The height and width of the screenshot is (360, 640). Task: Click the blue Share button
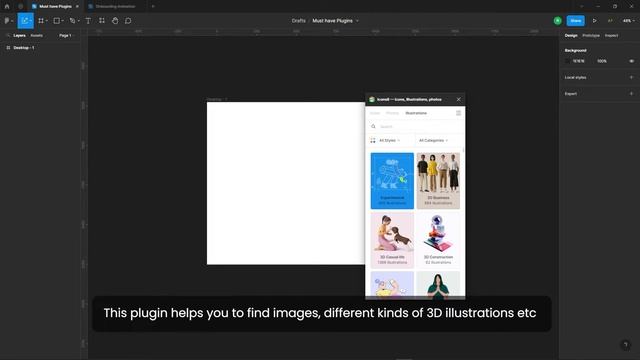[x=576, y=20]
